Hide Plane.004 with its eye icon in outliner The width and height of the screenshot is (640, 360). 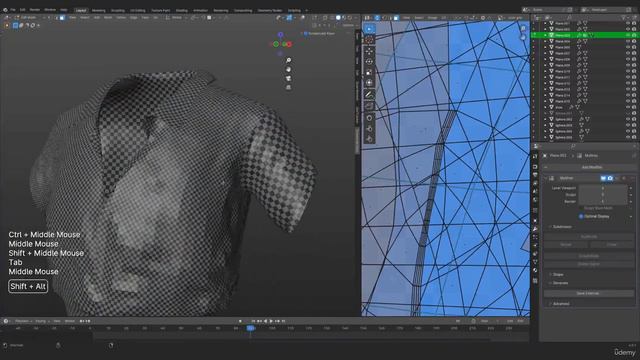click(x=628, y=41)
